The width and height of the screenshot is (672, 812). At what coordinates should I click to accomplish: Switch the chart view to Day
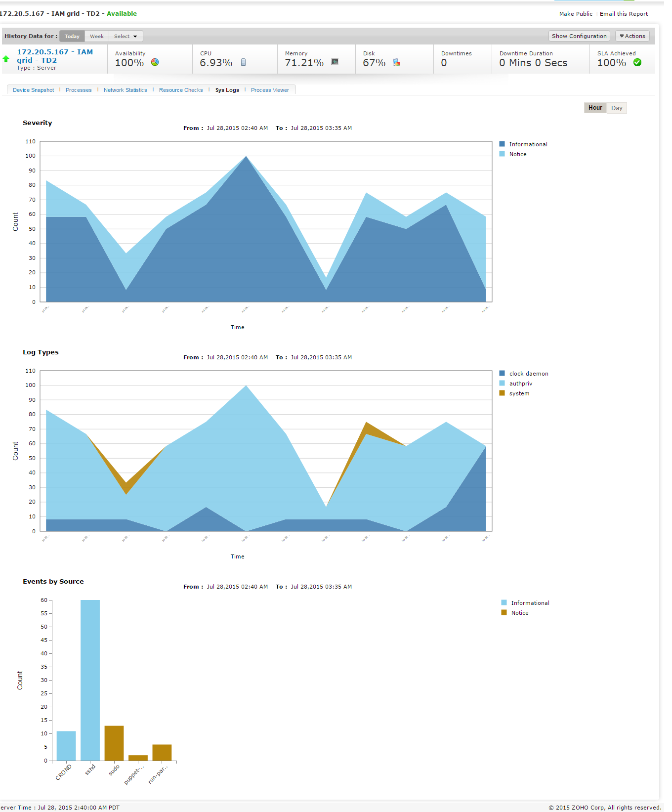pyautogui.click(x=616, y=108)
